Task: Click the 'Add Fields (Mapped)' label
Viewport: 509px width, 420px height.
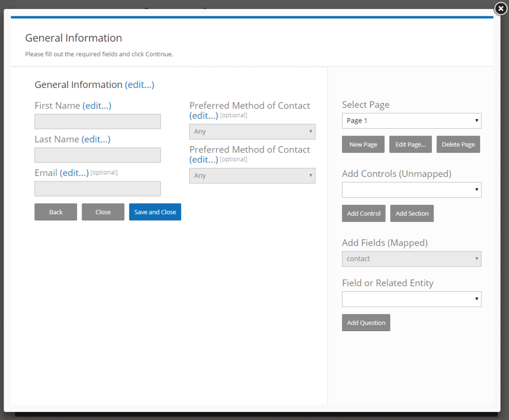Action: pos(385,243)
